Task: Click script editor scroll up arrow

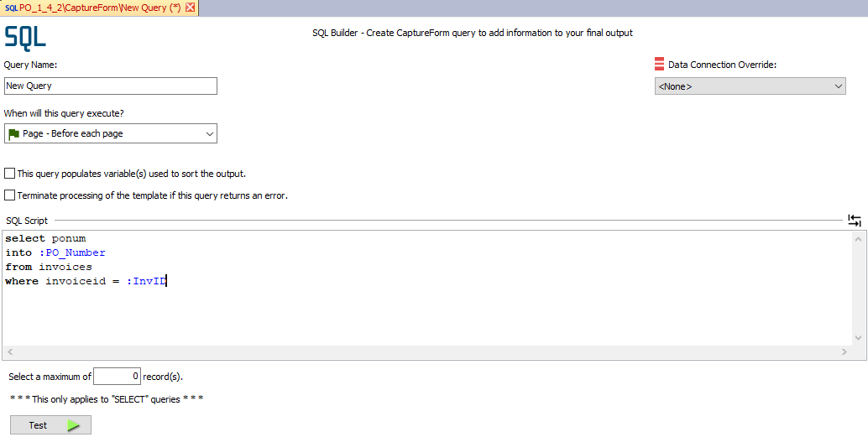Action: click(859, 239)
